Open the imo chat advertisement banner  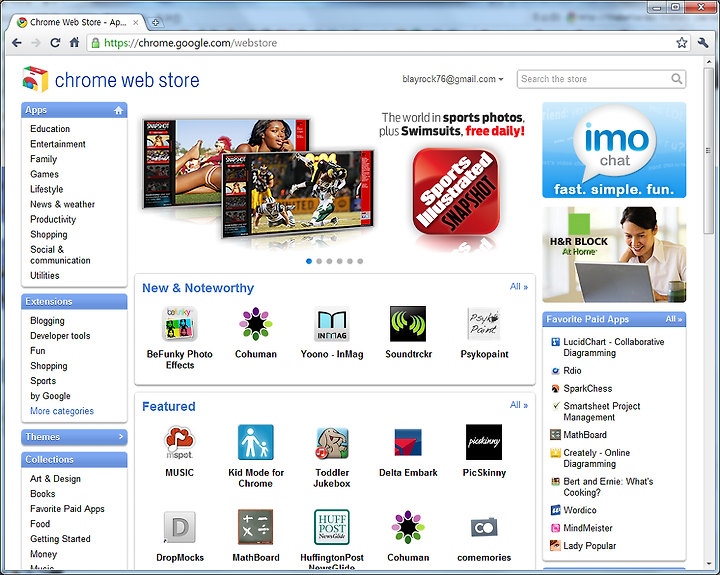pyautogui.click(x=614, y=150)
